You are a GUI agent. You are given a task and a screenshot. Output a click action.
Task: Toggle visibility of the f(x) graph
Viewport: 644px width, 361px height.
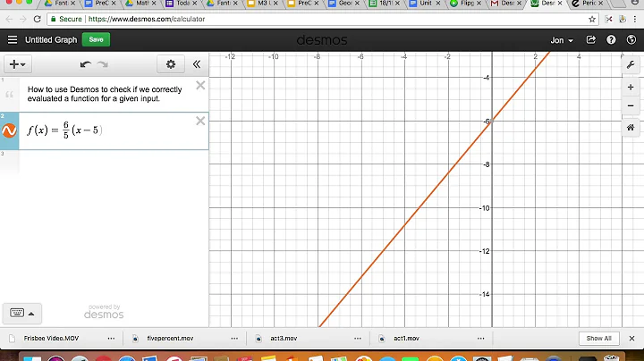point(9,130)
